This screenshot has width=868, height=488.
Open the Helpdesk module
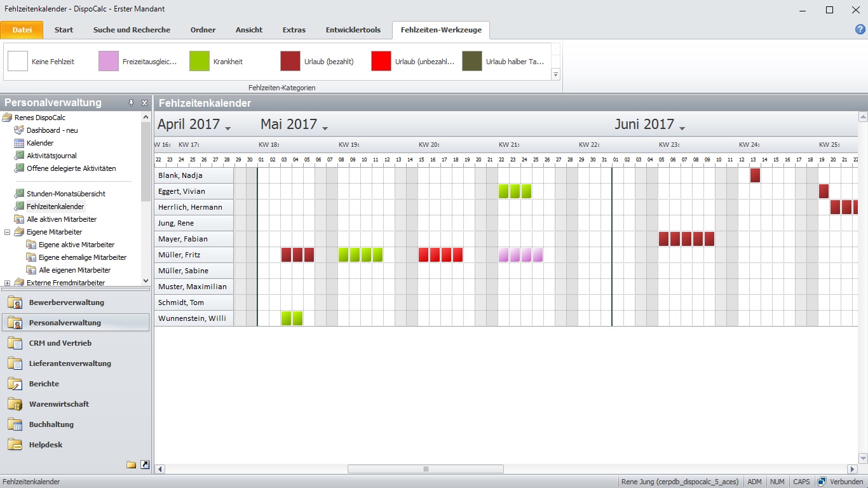tap(45, 445)
